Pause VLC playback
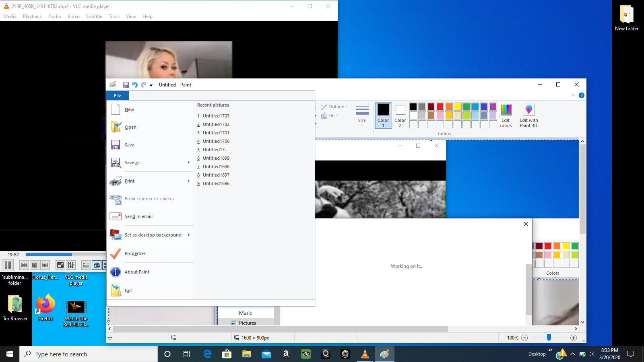 click(x=8, y=265)
